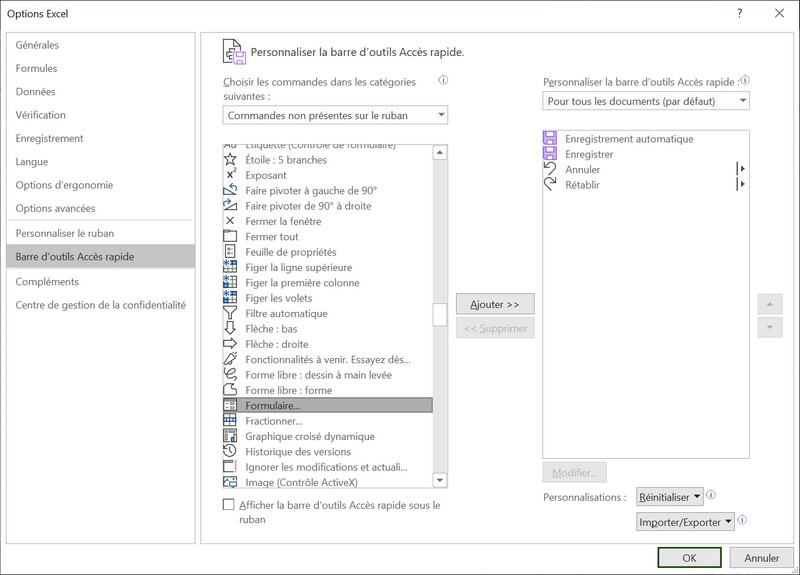The width and height of the screenshot is (800, 575).
Task: Open the Commandes non présentes sur le ruban dropdown
Action: click(336, 115)
